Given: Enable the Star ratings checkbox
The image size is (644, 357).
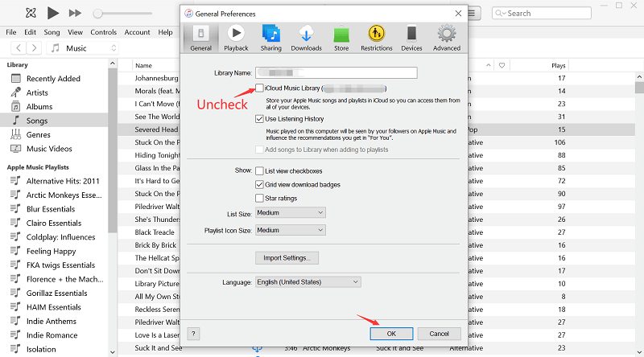Looking at the screenshot, I should (259, 198).
